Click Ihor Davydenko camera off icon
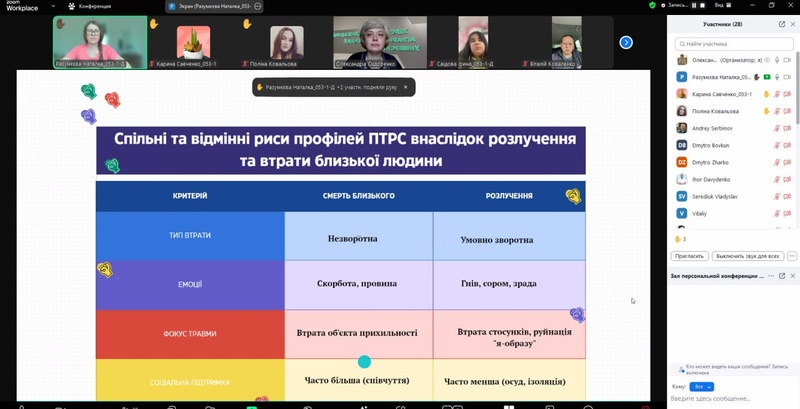 787,180
